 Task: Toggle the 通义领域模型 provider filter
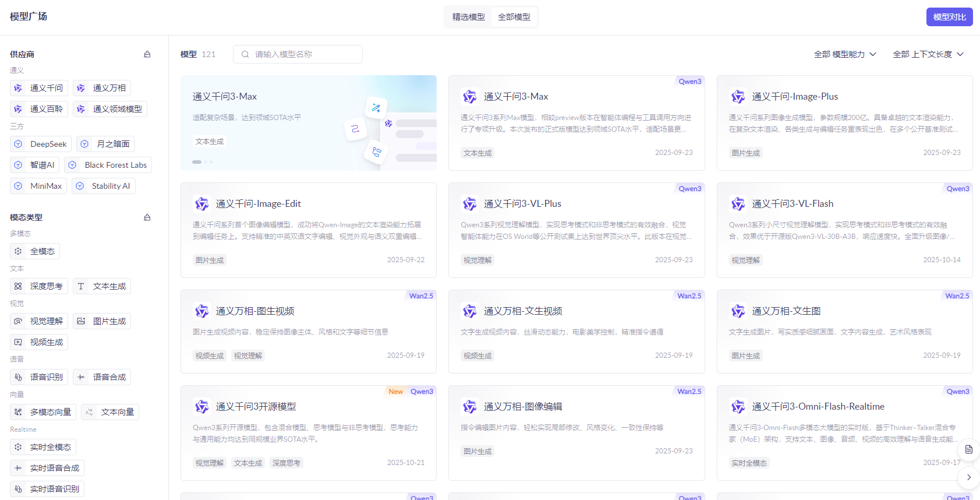tap(110, 109)
